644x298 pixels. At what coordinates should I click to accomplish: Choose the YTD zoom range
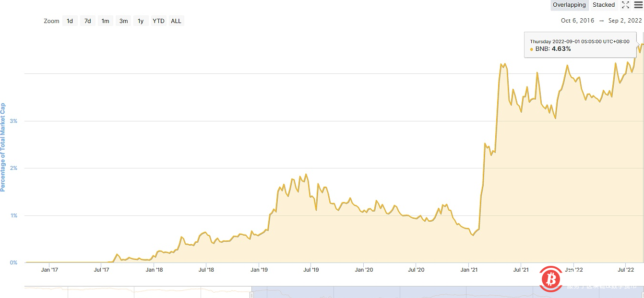tap(158, 21)
